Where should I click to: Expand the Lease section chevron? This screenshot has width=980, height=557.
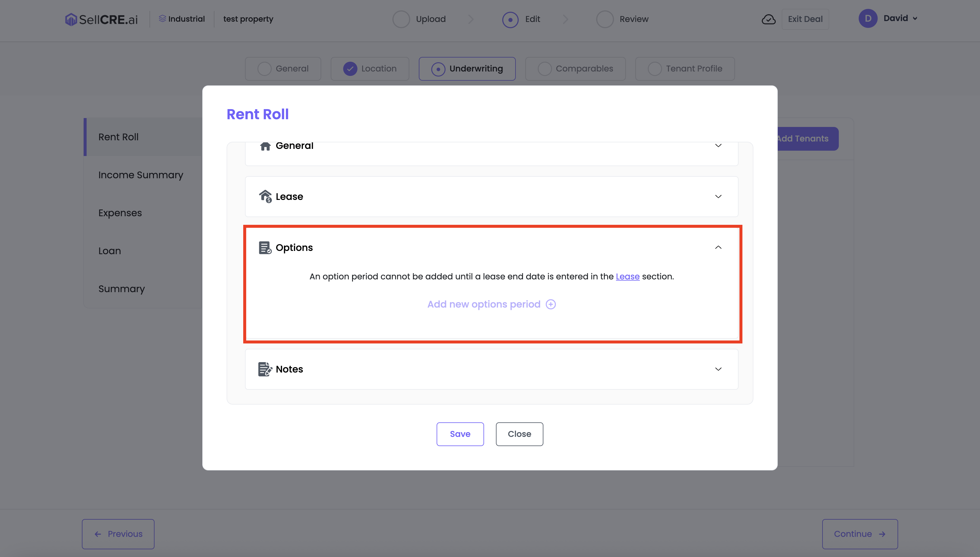718,197
